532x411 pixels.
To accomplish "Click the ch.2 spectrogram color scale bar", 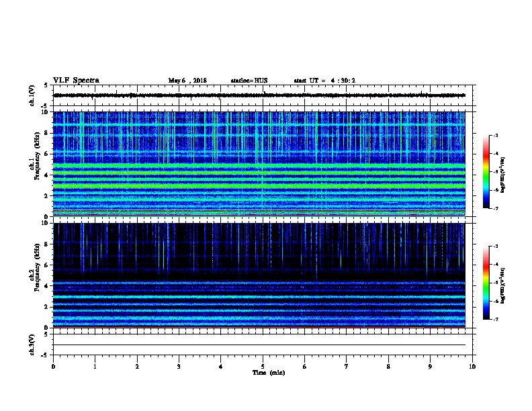I will [486, 283].
